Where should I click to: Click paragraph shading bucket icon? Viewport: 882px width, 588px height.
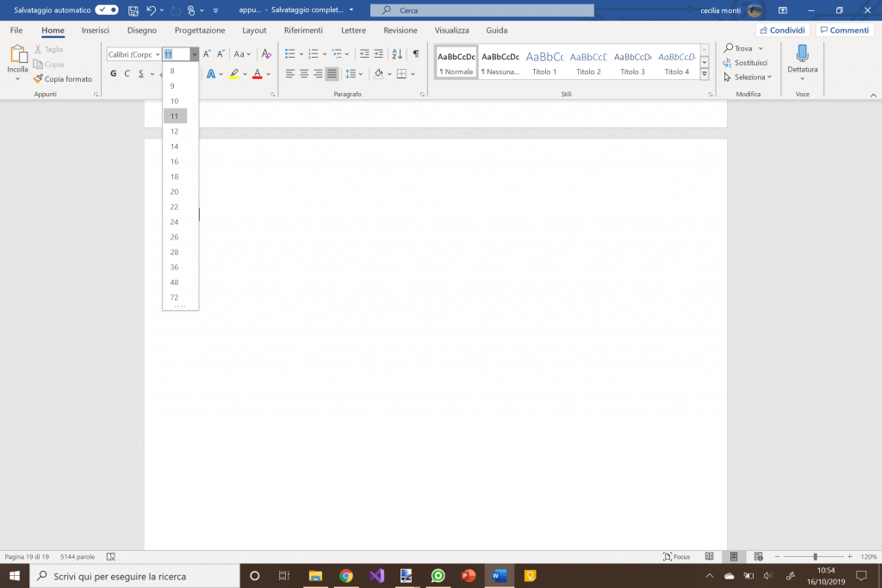[x=379, y=74]
